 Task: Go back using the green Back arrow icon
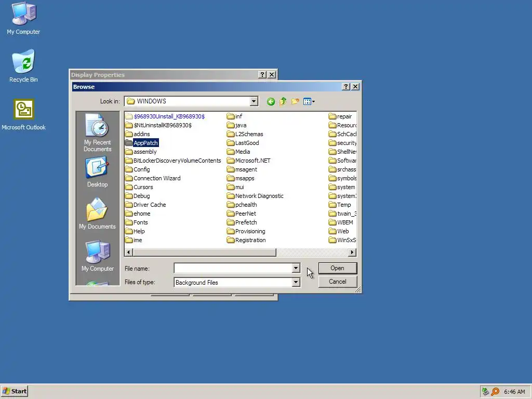[271, 101]
